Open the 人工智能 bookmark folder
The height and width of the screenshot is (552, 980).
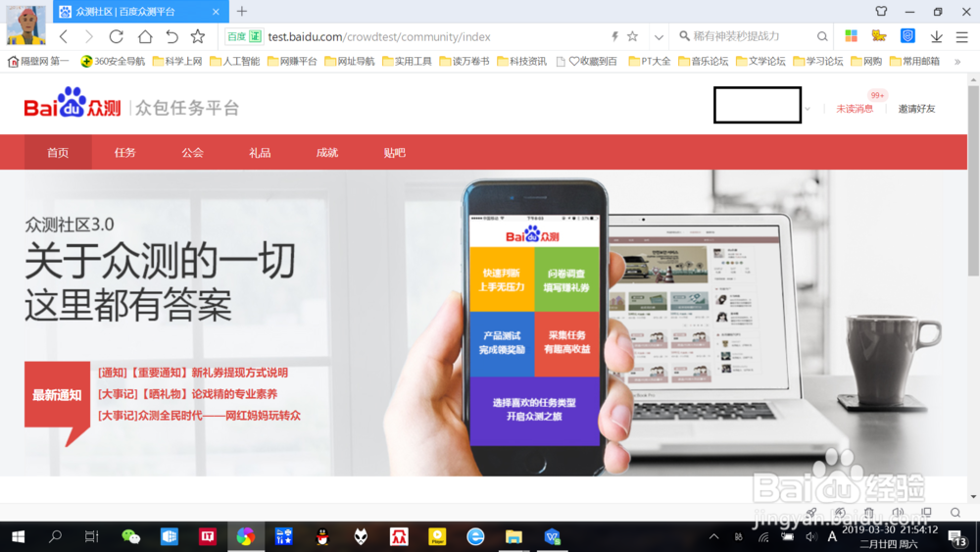[235, 61]
